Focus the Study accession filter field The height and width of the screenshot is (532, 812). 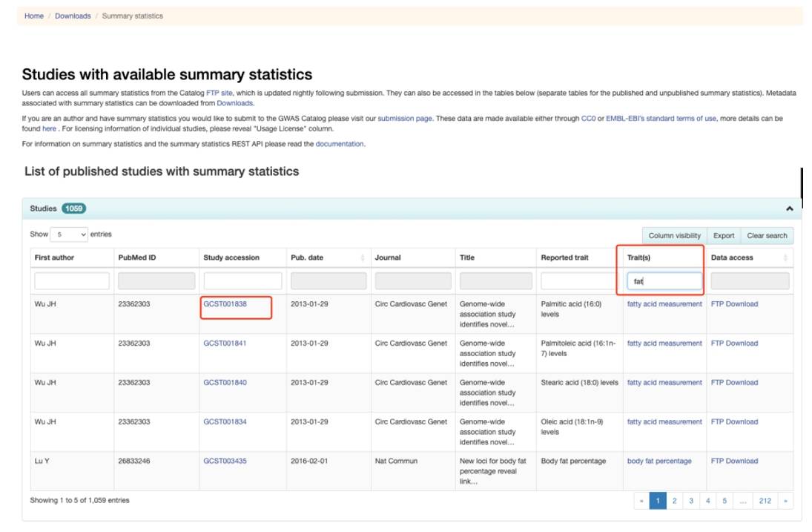(x=242, y=280)
